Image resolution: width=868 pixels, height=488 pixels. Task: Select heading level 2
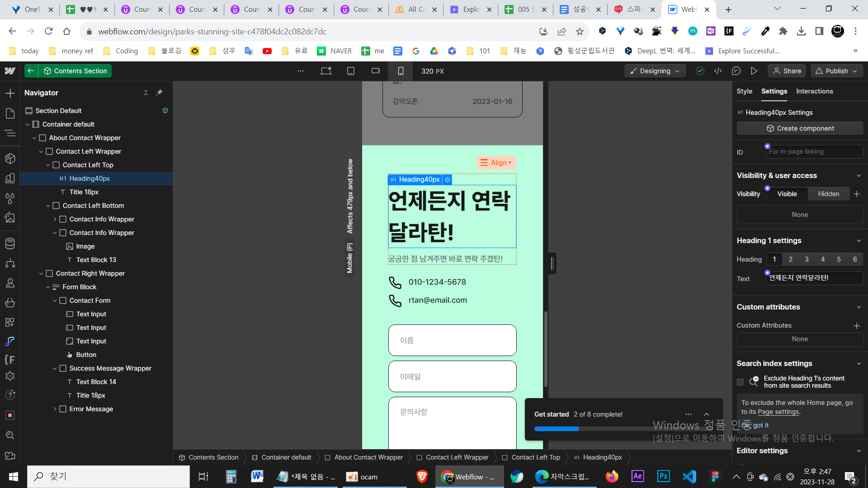[791, 259]
